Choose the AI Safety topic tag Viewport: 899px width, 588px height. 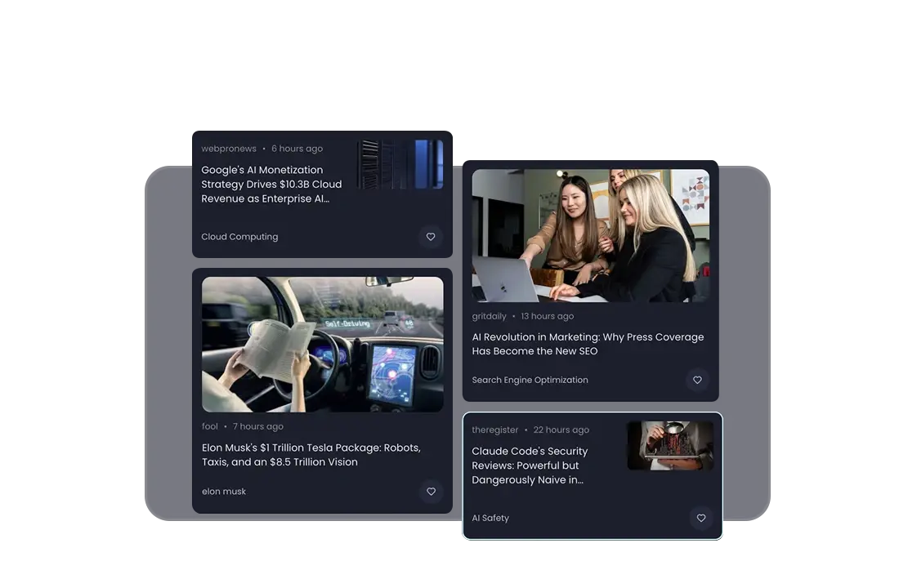tap(490, 518)
